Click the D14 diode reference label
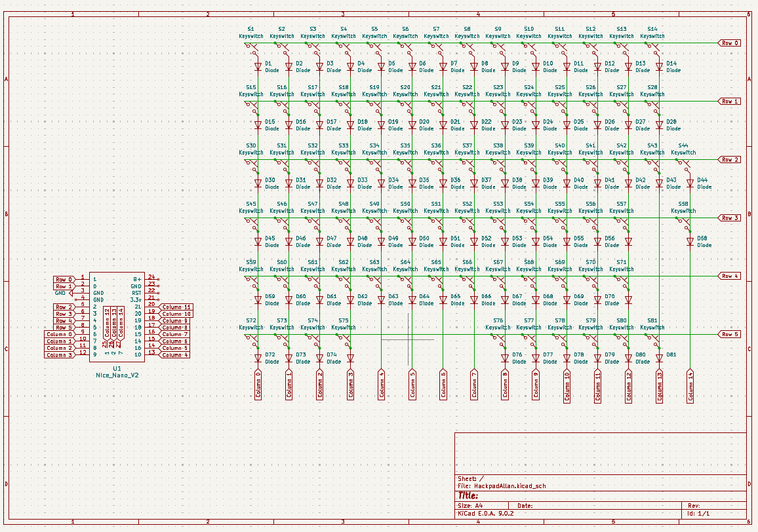 point(671,64)
